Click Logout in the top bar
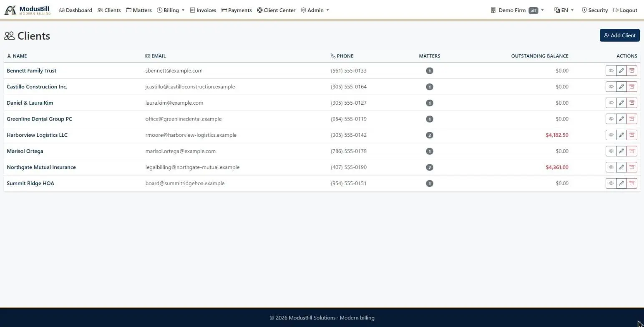644x327 pixels. coord(625,10)
